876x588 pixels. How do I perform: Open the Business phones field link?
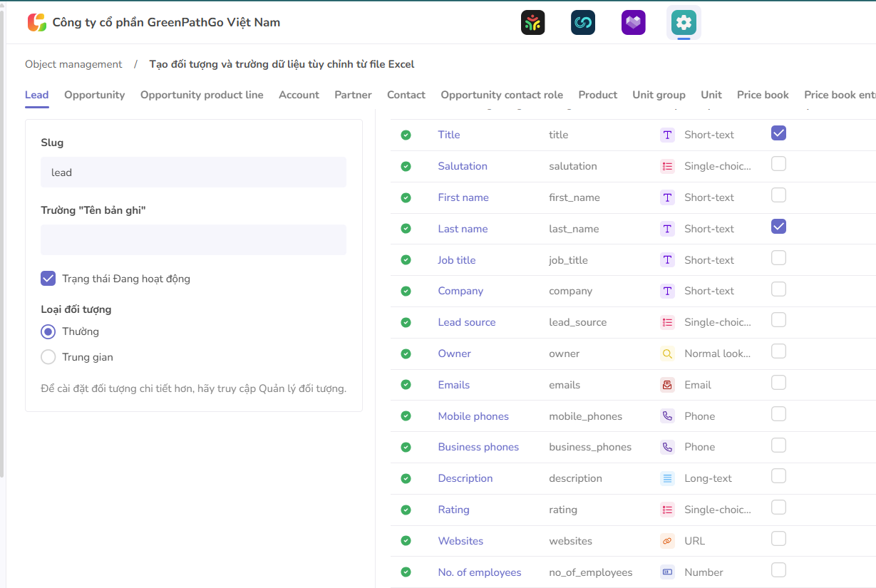point(478,447)
